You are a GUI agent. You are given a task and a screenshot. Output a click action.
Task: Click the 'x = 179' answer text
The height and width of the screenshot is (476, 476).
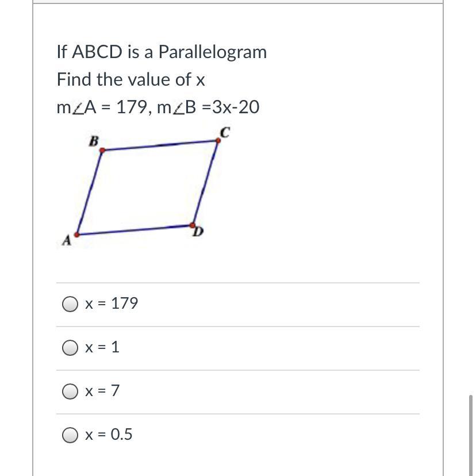pyautogui.click(x=112, y=304)
